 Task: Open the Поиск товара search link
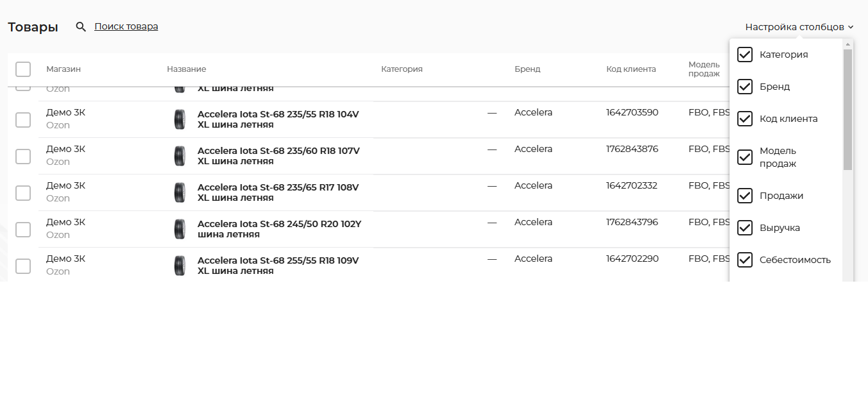click(x=126, y=26)
